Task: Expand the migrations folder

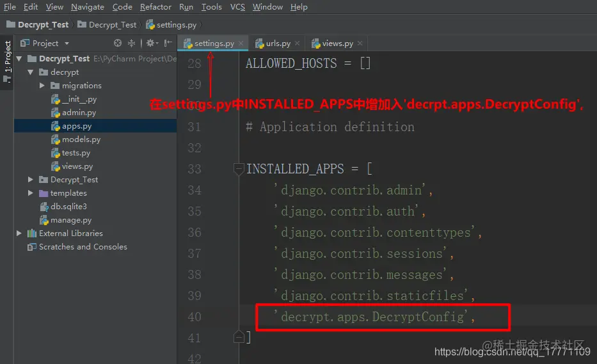Action: [x=42, y=85]
